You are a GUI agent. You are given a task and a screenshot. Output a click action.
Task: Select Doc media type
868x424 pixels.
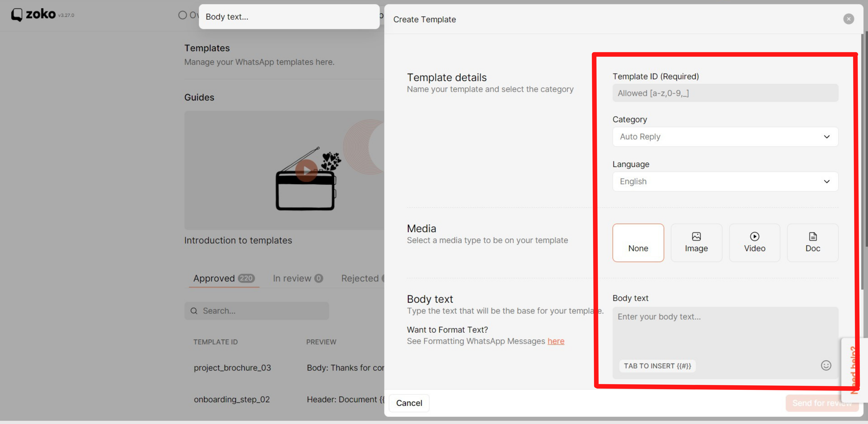pyautogui.click(x=813, y=243)
